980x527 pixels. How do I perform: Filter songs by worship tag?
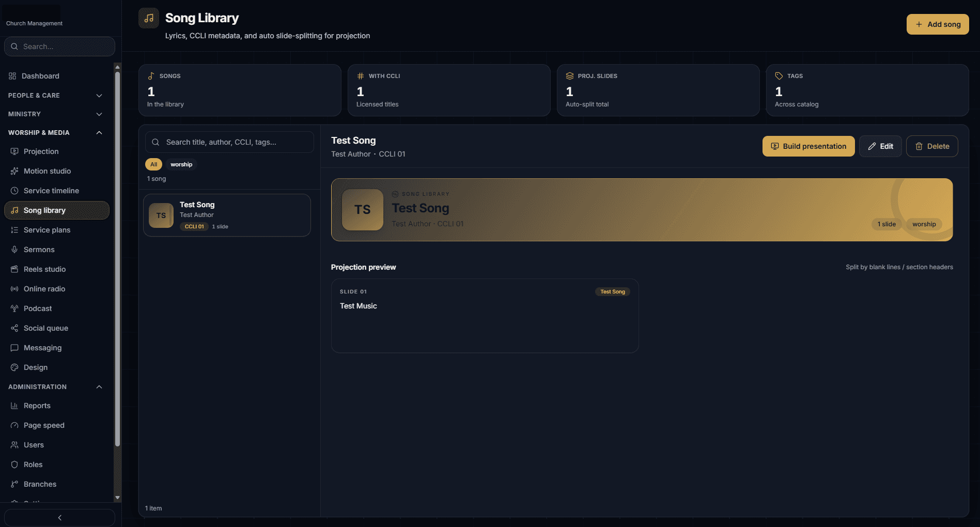point(181,164)
